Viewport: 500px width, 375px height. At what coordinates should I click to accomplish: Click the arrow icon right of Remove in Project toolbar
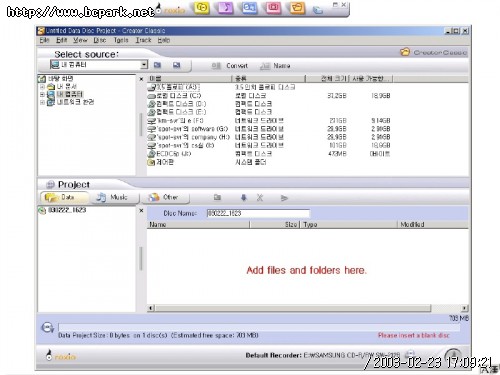(x=284, y=198)
